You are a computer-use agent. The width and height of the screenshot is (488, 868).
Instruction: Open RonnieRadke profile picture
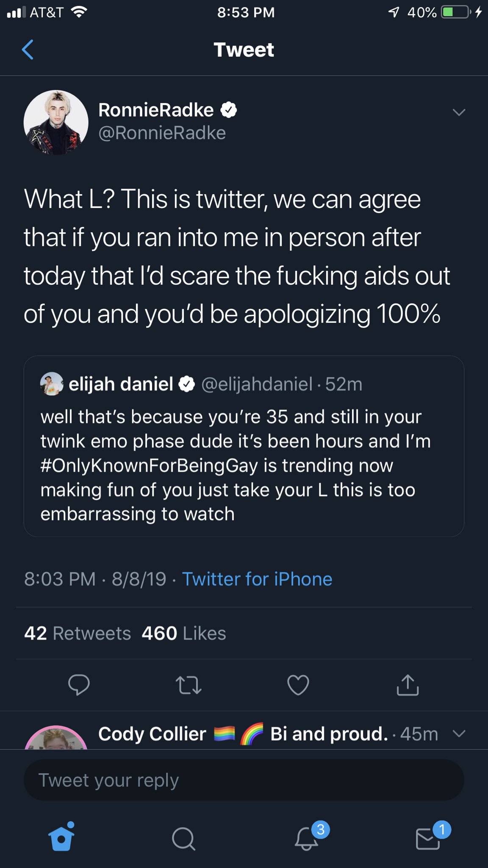(x=56, y=122)
